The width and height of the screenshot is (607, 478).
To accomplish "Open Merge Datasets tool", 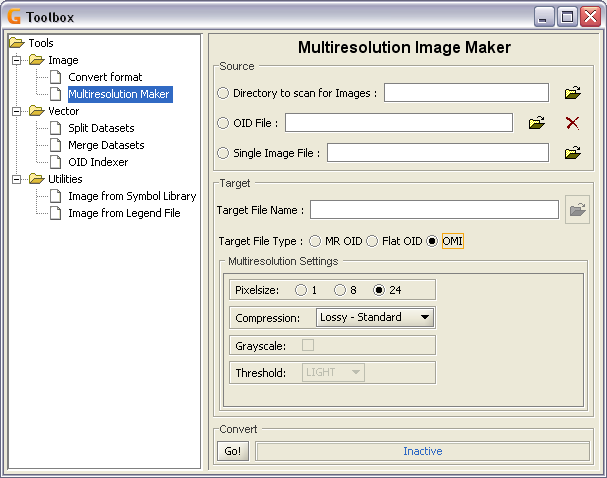I will 106,145.
